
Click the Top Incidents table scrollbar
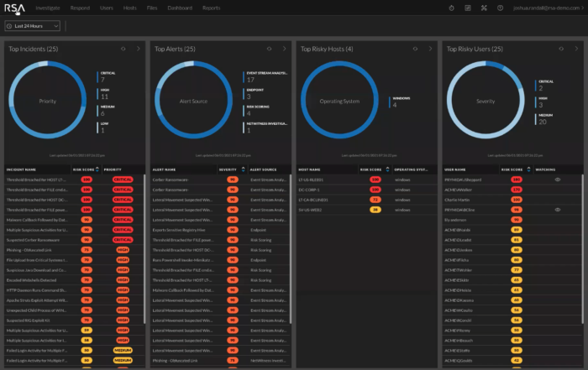point(144,248)
